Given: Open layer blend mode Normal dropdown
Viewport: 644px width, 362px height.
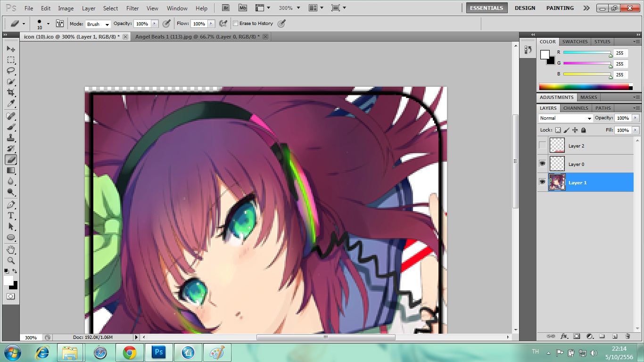Looking at the screenshot, I should pos(565,118).
